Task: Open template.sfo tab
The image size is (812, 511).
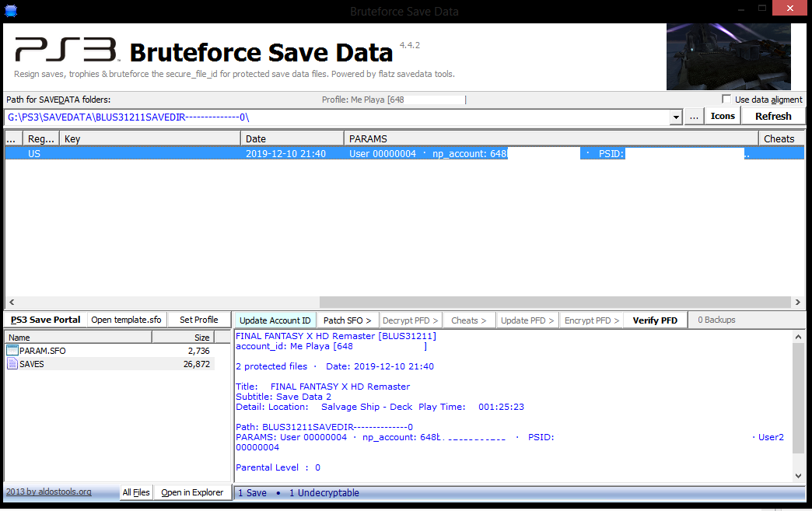Action: point(126,320)
